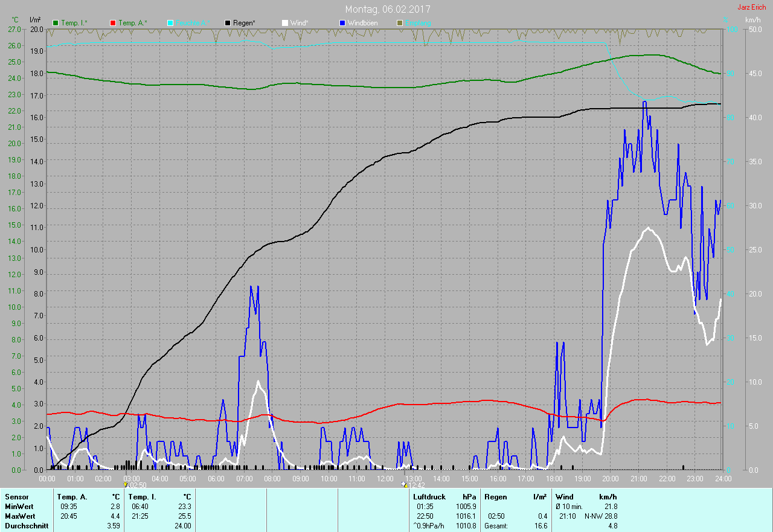Screen dimensions: 773x532
Task: Click the cyan Feuchte A. legend swatch
Action: tap(170, 23)
